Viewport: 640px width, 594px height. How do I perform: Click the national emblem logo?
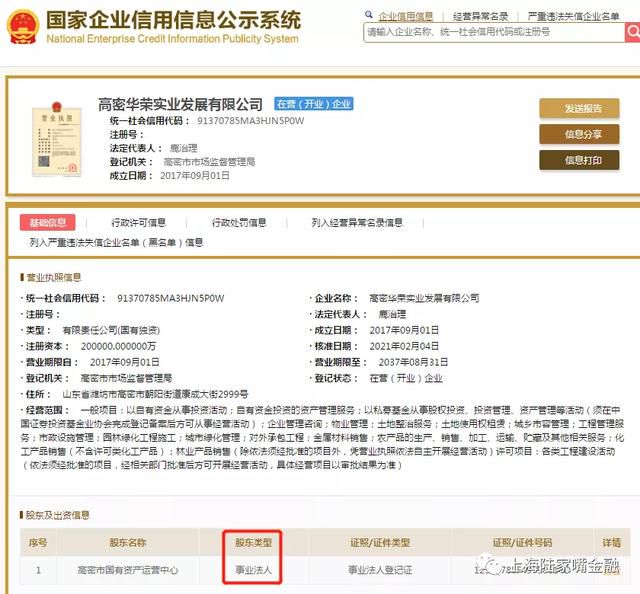[x=23, y=26]
